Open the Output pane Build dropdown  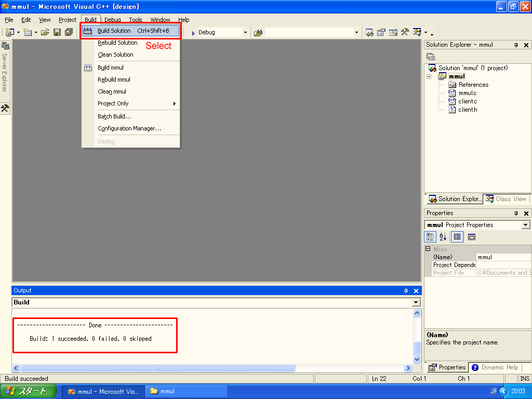(416, 302)
